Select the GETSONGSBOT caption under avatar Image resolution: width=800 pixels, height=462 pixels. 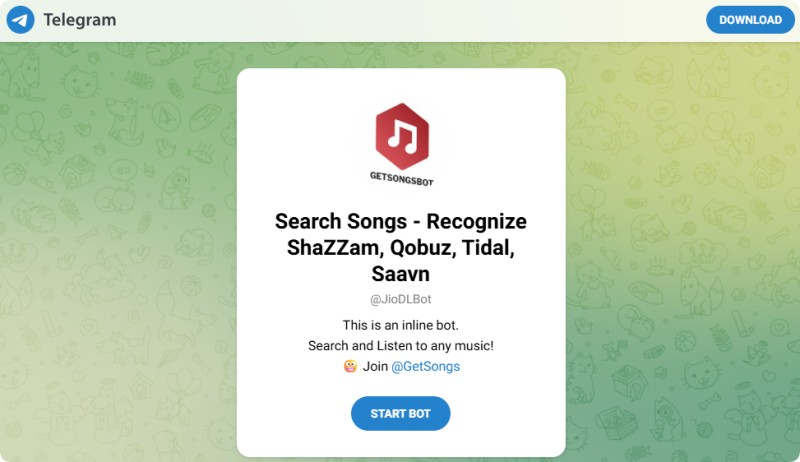pos(402,179)
